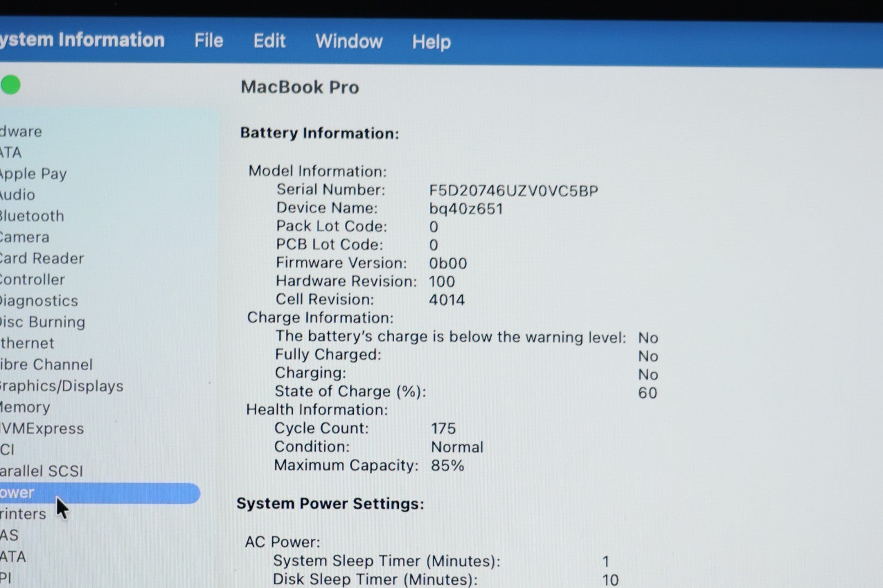The image size is (883, 588).
Task: Select Parallel SCSI in the sidebar
Action: pyautogui.click(x=41, y=471)
